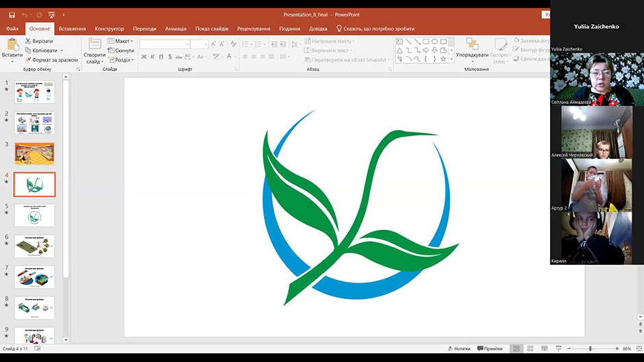Expand the Копіювати dropdown arrow
The height and width of the screenshot is (362, 644).
click(x=62, y=51)
